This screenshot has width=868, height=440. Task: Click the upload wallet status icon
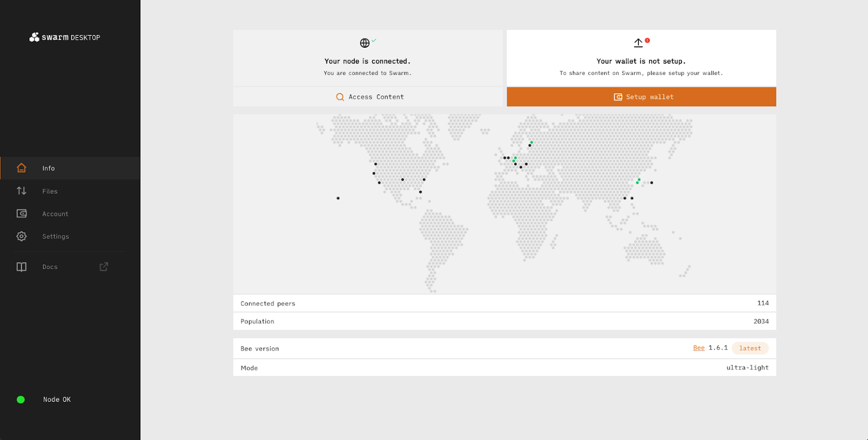[x=639, y=43]
